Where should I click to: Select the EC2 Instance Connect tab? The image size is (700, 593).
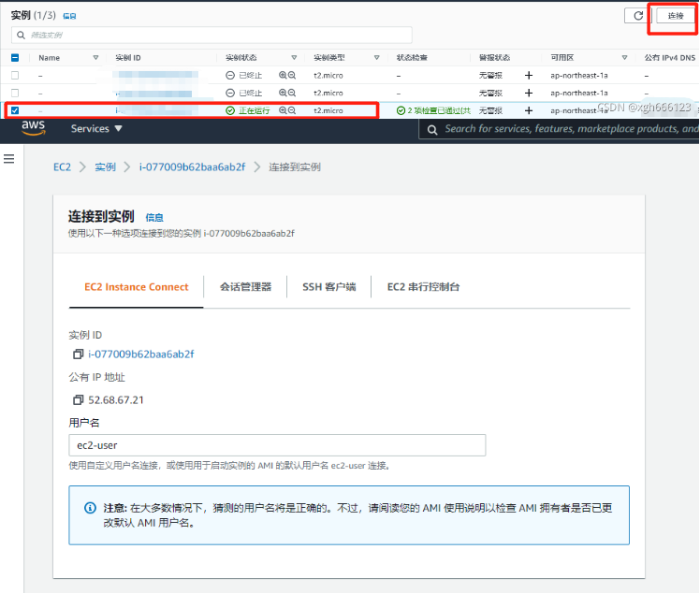pyautogui.click(x=136, y=287)
